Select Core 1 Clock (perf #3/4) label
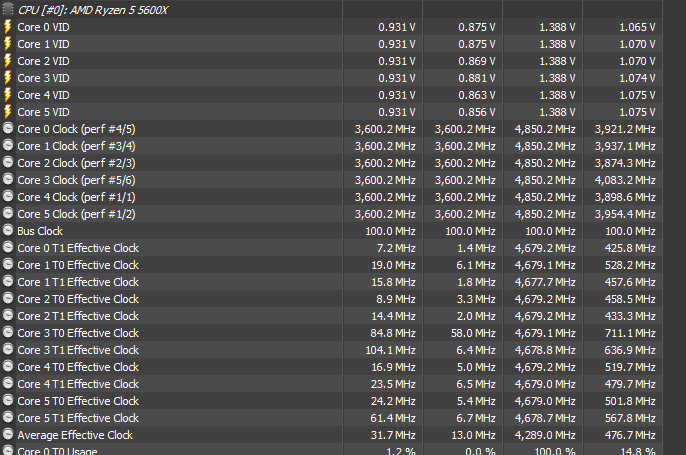 click(77, 147)
